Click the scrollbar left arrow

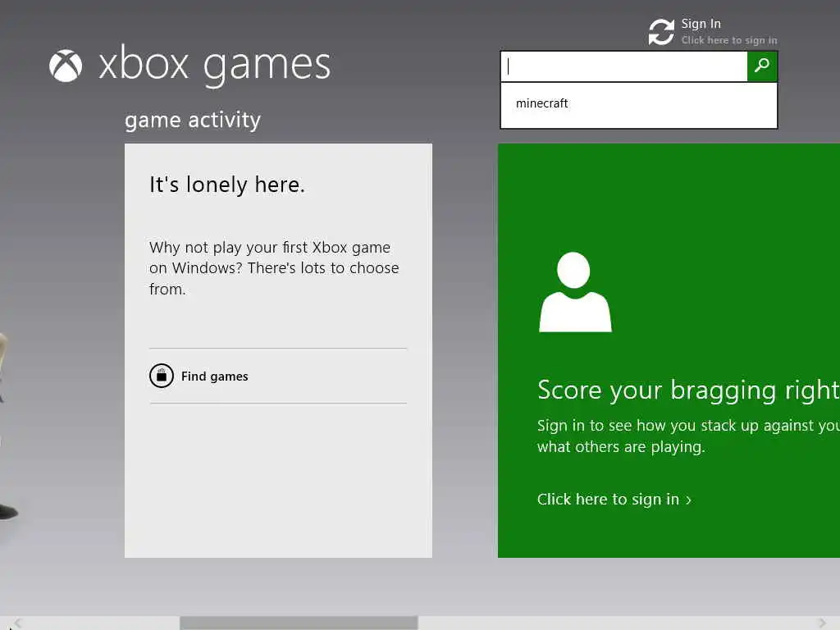[17, 623]
